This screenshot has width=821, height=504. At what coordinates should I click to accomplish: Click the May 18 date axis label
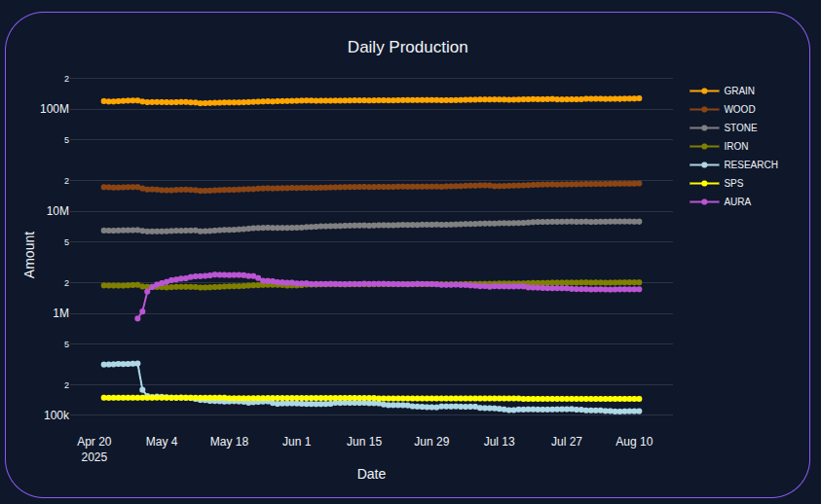[229, 442]
